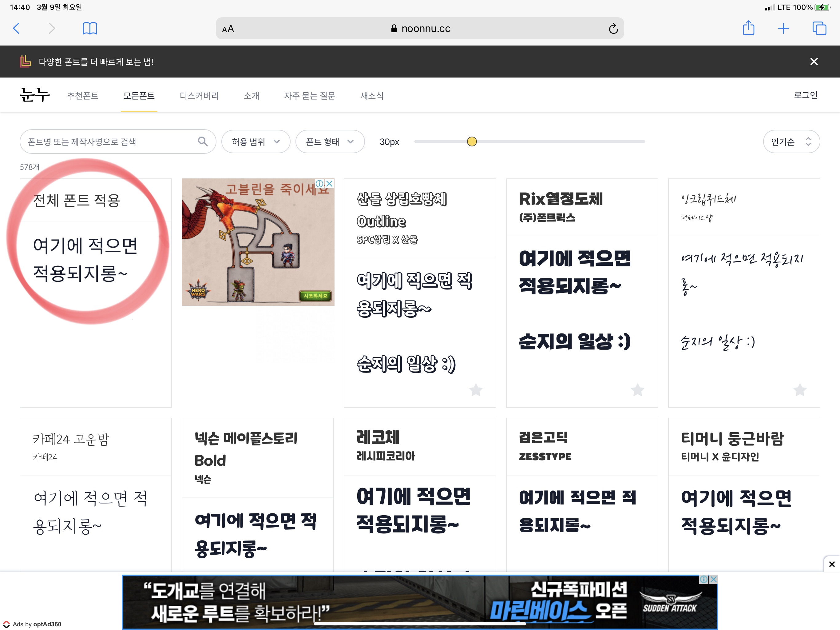
Task: Go to the 추천폰트 tab
Action: (x=83, y=96)
